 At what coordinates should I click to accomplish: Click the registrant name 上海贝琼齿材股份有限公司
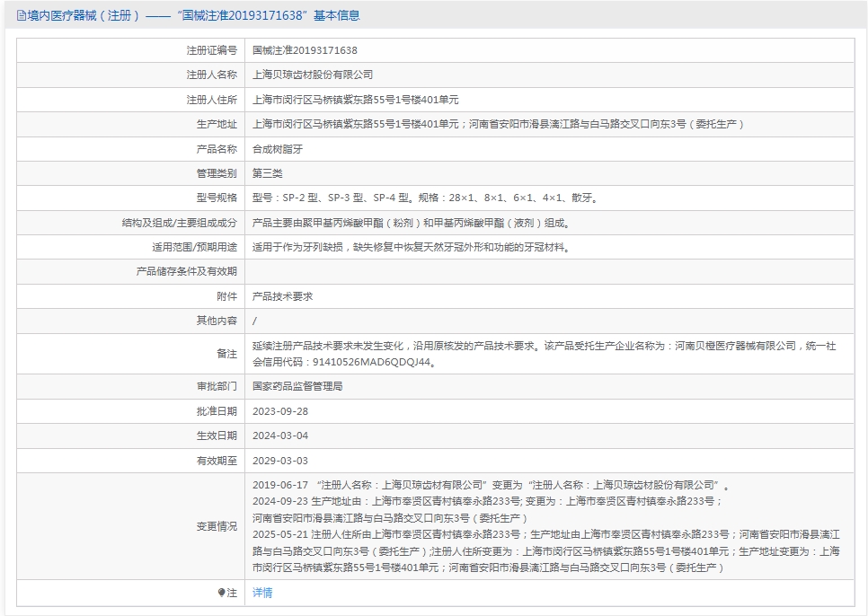(313, 75)
